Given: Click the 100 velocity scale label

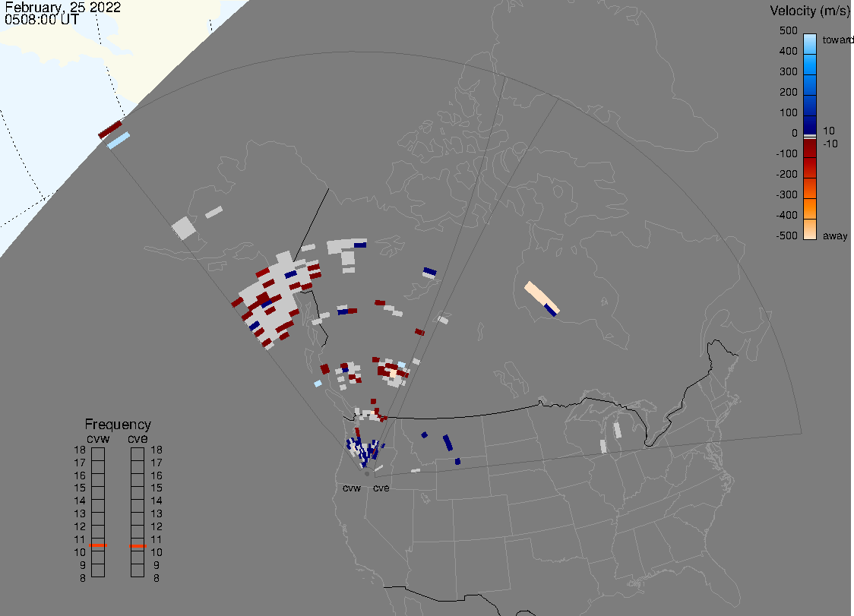Looking at the screenshot, I should click(x=788, y=112).
